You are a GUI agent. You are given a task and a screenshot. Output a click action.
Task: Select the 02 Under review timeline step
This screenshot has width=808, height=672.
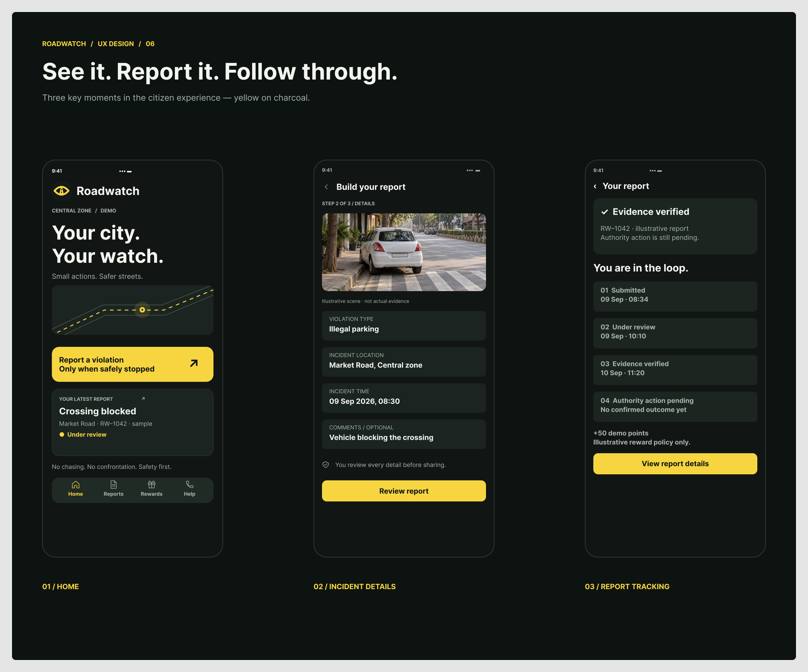(675, 333)
